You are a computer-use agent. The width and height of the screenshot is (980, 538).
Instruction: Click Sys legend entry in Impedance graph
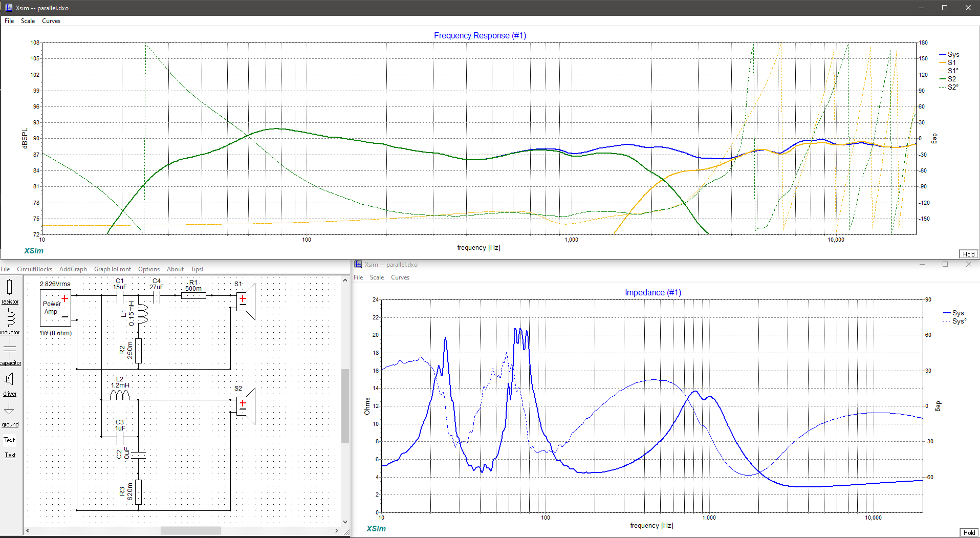pyautogui.click(x=953, y=313)
